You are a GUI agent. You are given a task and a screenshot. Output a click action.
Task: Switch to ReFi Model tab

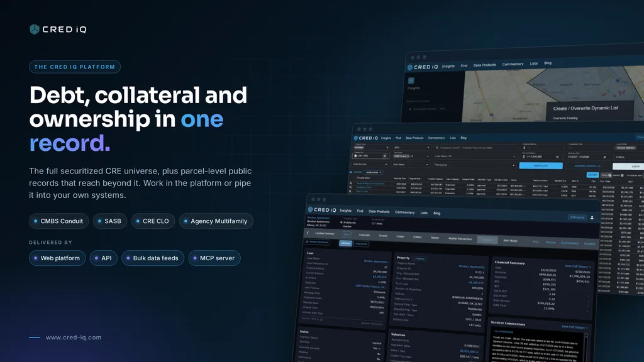coord(510,241)
